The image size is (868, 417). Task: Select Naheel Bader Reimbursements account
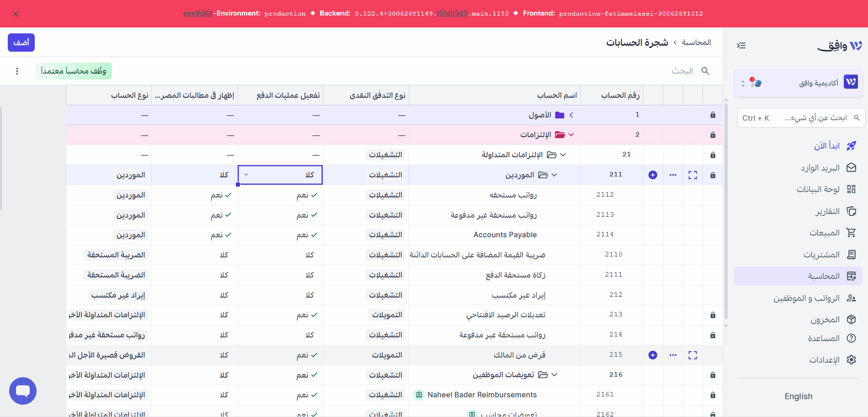482,395
